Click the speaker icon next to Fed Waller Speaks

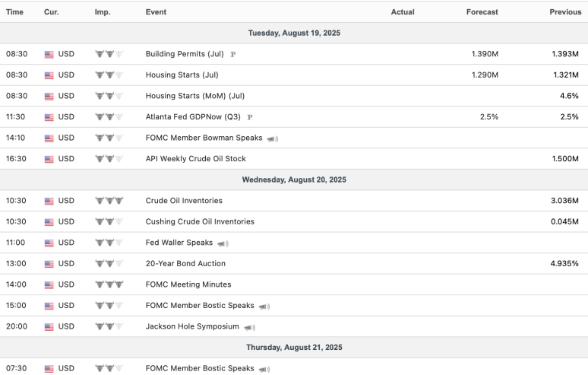click(x=223, y=243)
